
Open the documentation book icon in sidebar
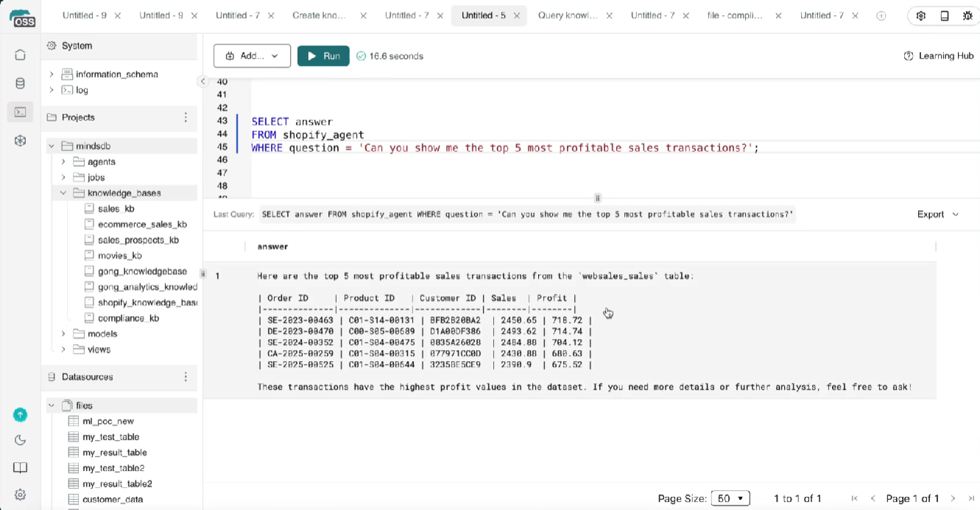tap(21, 467)
